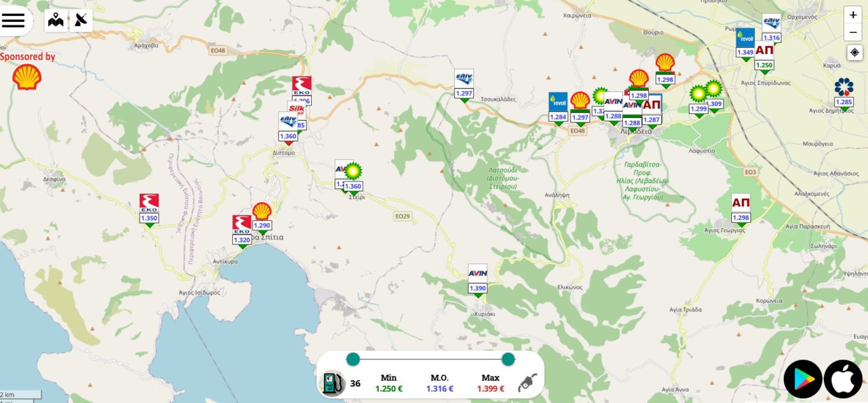Select the Shell station priced 1.297
868x403 pixels.
point(580,107)
